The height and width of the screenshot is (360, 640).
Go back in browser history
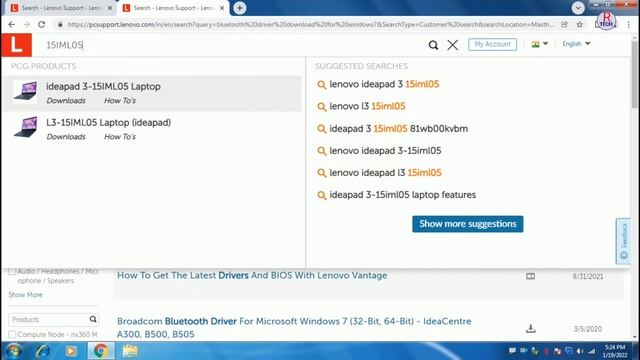click(11, 24)
